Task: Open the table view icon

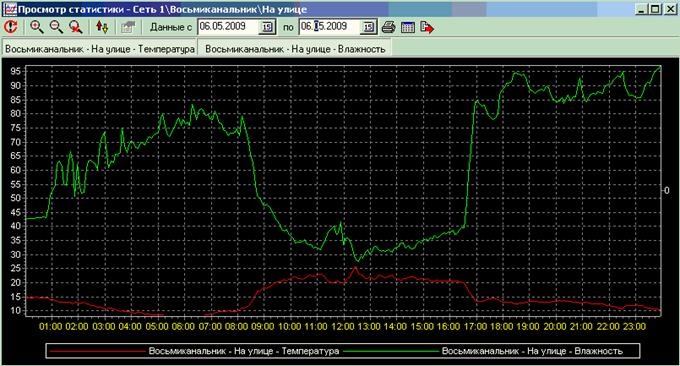Action: pos(408,27)
